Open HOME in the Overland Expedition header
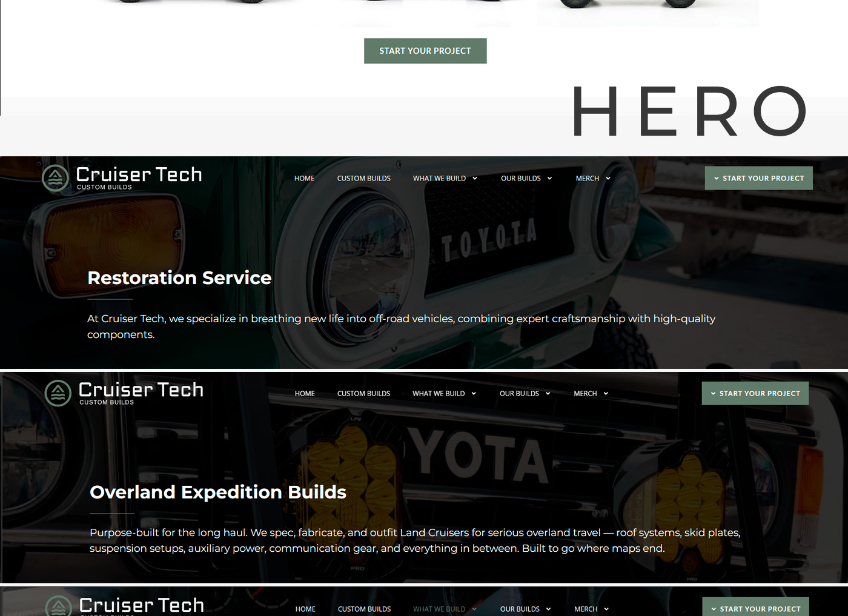The image size is (848, 616). point(305,393)
